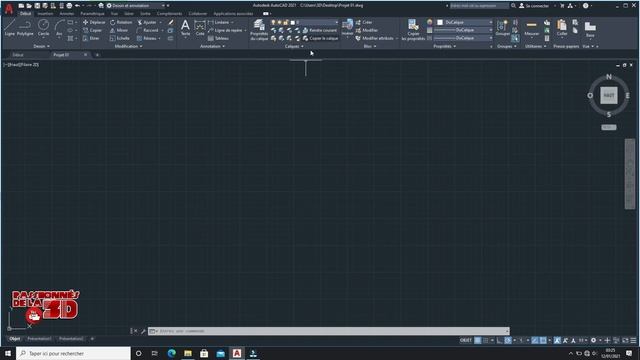Viewport: 640px width, 360px height.
Task: Click the Miroir tool
Action: tap(119, 30)
